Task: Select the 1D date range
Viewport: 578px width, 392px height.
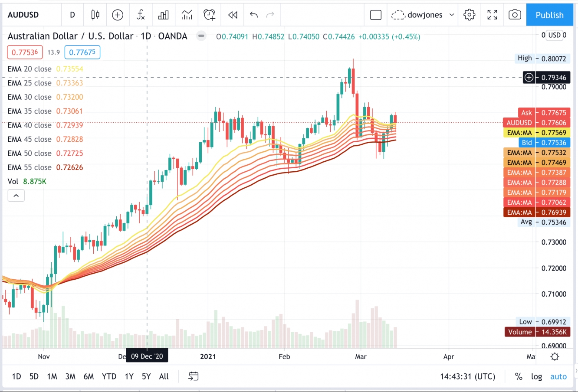Action: pyautogui.click(x=16, y=376)
